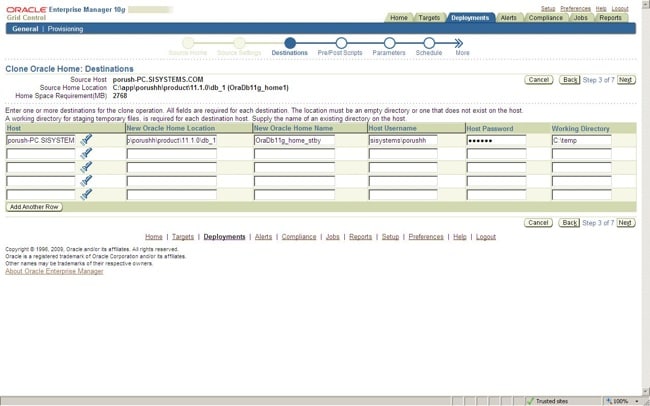Click the fifth row Working Directory field

click(582, 194)
